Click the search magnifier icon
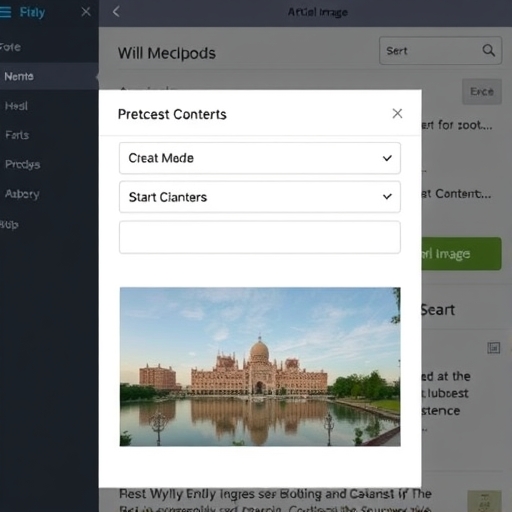Image resolution: width=512 pixels, height=512 pixels. (x=488, y=50)
